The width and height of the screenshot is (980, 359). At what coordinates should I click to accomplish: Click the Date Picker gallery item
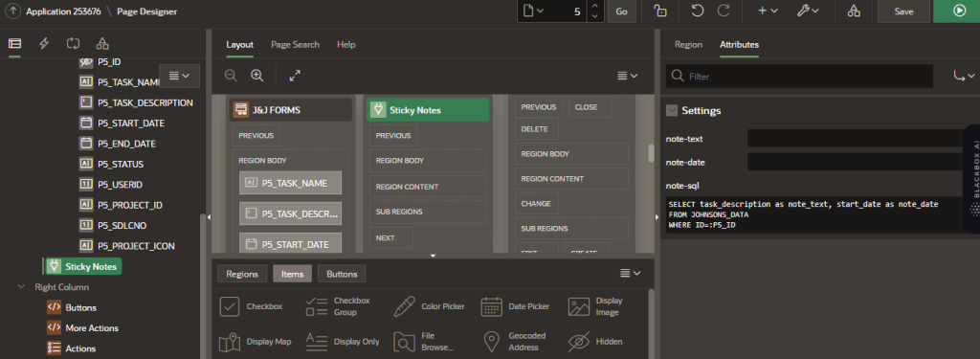[515, 306]
